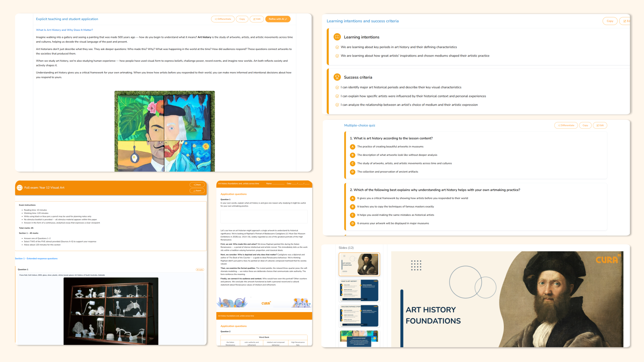The image size is (644, 362).
Task: Click Differentiate in Multiple-choice quiz panel
Action: [566, 125]
